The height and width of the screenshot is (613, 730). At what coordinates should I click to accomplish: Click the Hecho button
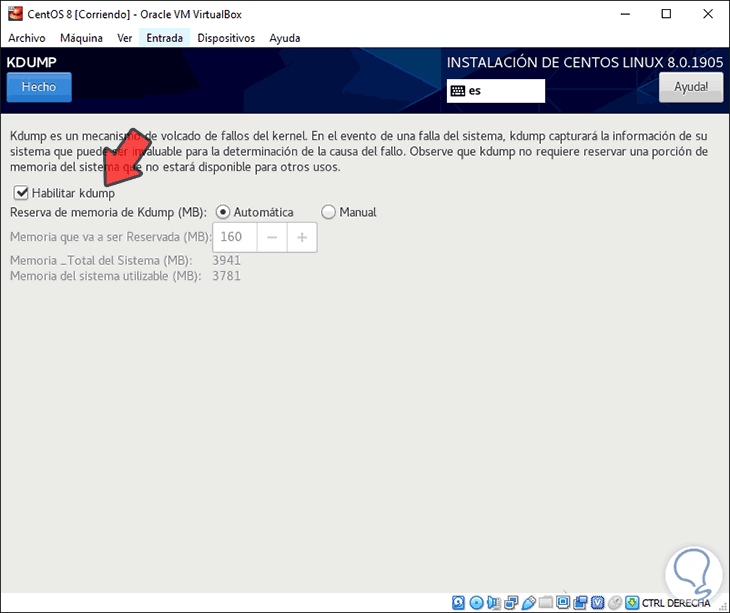pos(39,87)
